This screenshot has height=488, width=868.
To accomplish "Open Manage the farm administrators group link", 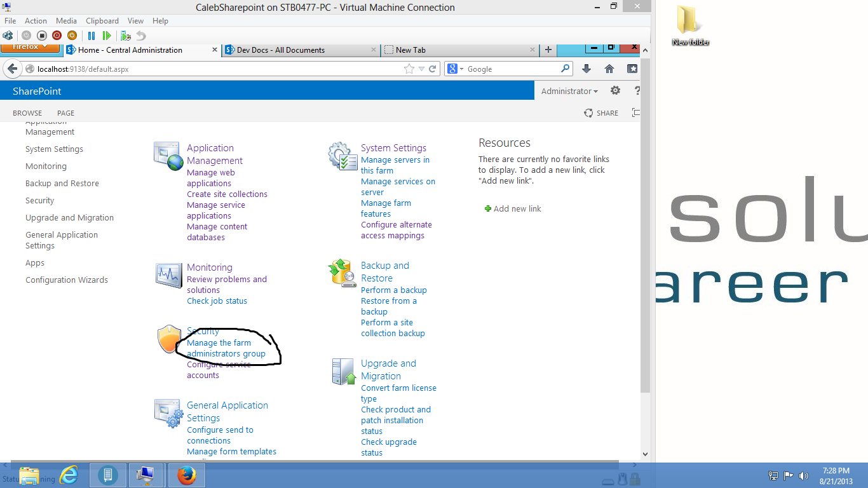I will 226,348.
